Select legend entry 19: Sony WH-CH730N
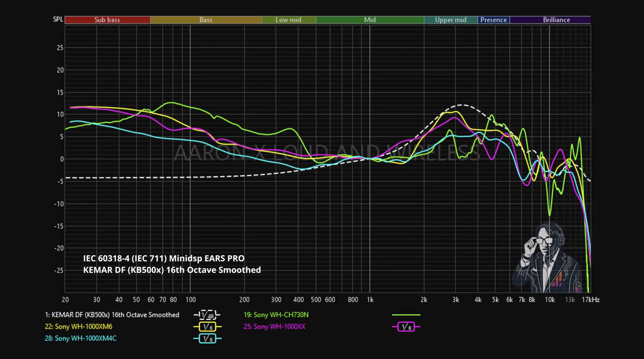 coord(276,315)
